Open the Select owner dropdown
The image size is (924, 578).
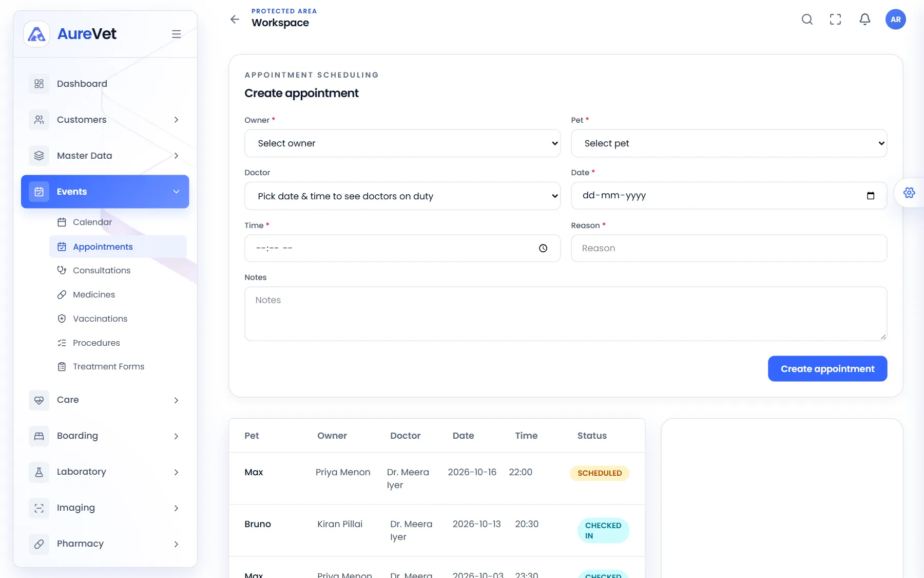click(x=402, y=143)
